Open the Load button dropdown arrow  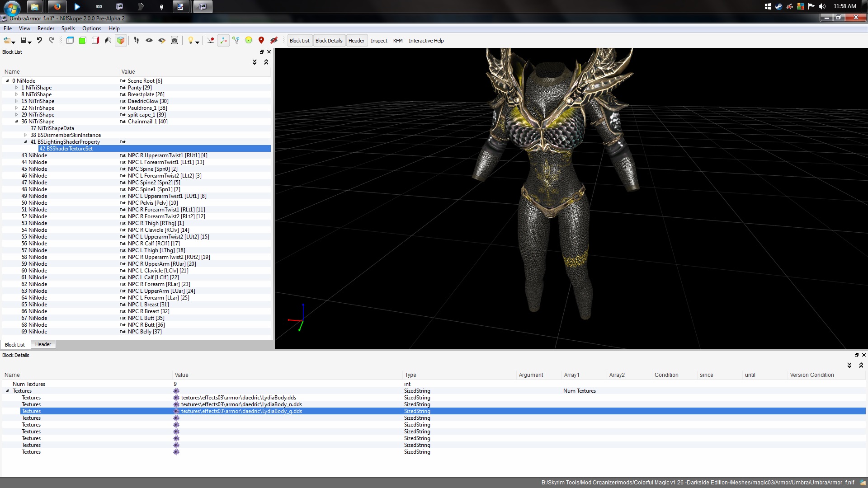(14, 42)
